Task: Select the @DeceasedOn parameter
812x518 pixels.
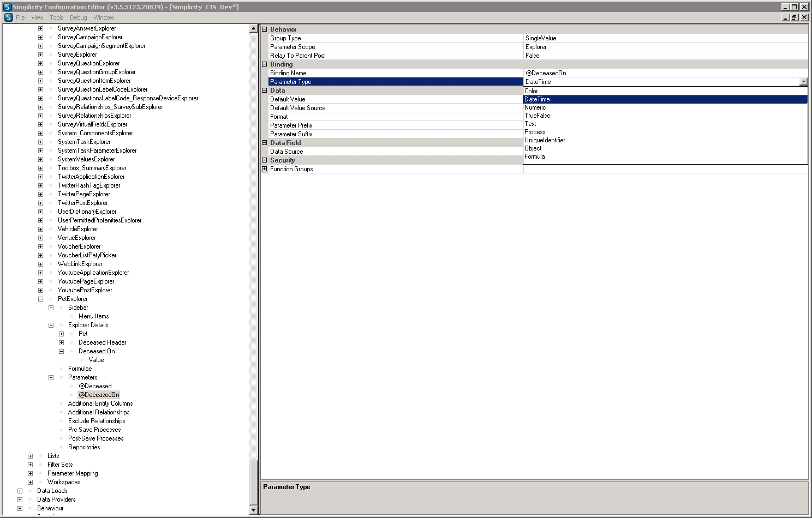Action: (99, 395)
